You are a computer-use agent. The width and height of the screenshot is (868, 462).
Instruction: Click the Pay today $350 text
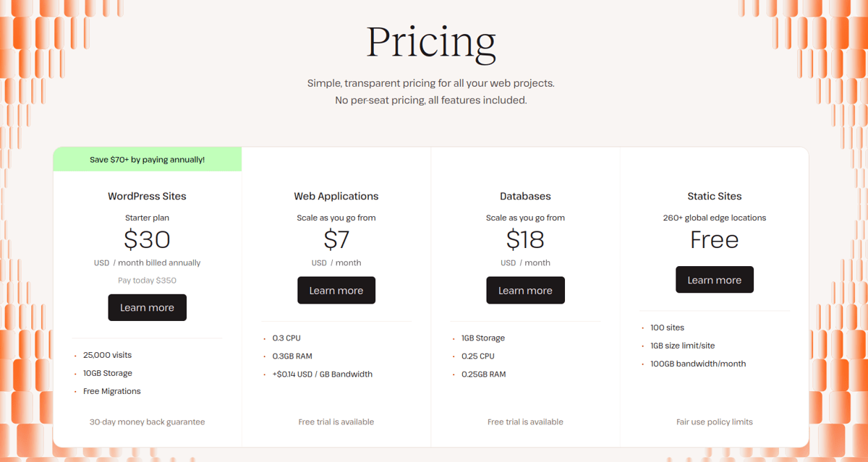(147, 281)
